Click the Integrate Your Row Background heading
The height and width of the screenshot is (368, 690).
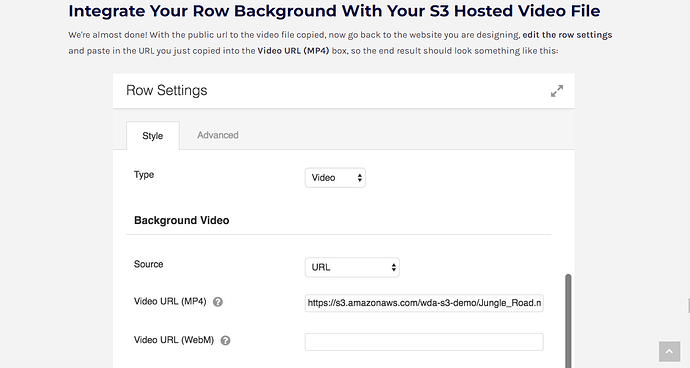(334, 11)
